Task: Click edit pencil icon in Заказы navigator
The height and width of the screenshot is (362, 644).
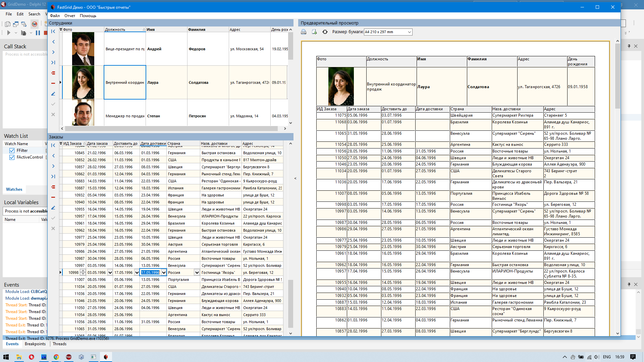Action: coord(53,208)
